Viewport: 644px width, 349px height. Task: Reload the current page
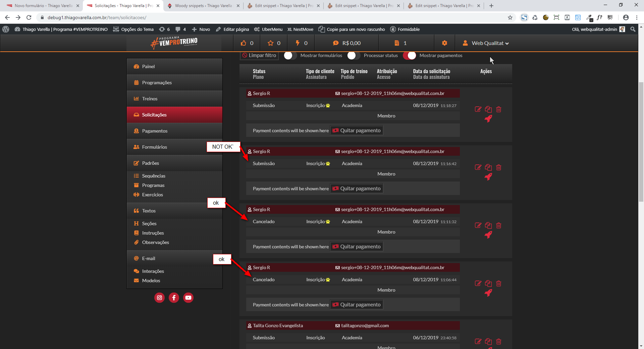(x=29, y=17)
